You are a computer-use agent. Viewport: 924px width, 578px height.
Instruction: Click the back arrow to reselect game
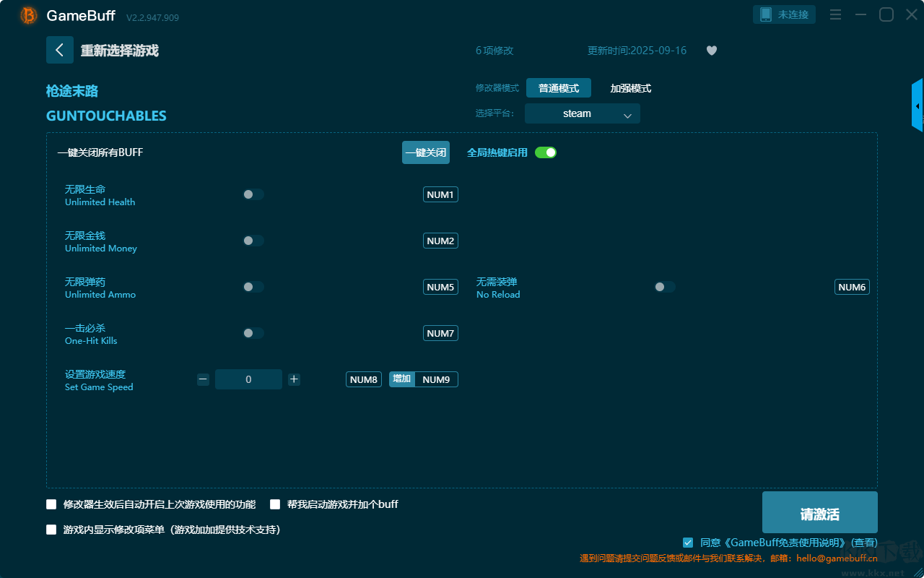point(60,49)
